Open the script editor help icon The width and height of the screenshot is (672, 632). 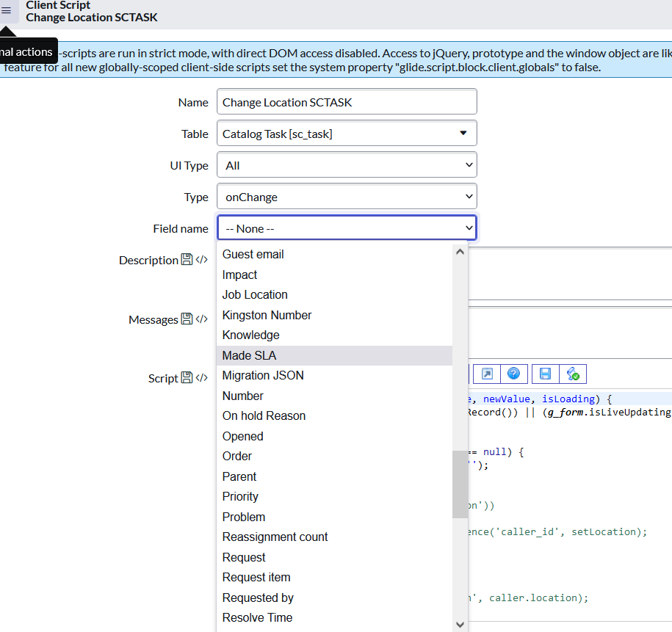[x=513, y=374]
